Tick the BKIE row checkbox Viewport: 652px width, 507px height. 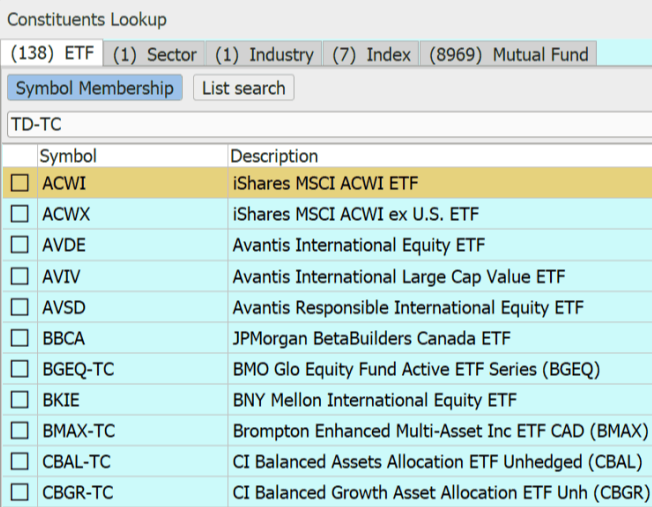point(20,400)
